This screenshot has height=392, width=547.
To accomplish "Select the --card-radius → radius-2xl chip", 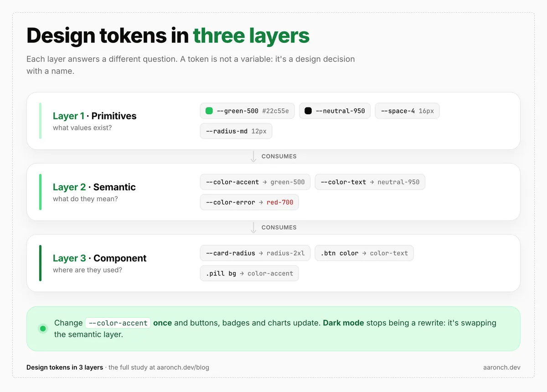I will (255, 253).
